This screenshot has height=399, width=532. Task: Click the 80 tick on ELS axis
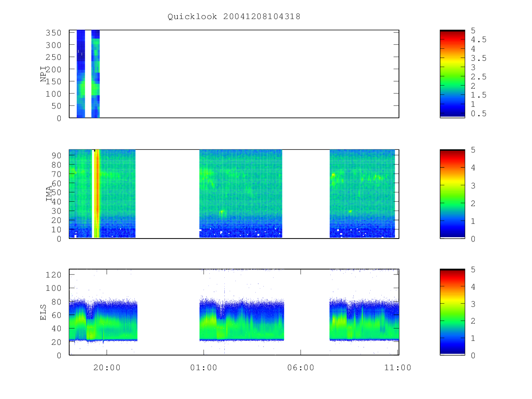57,302
